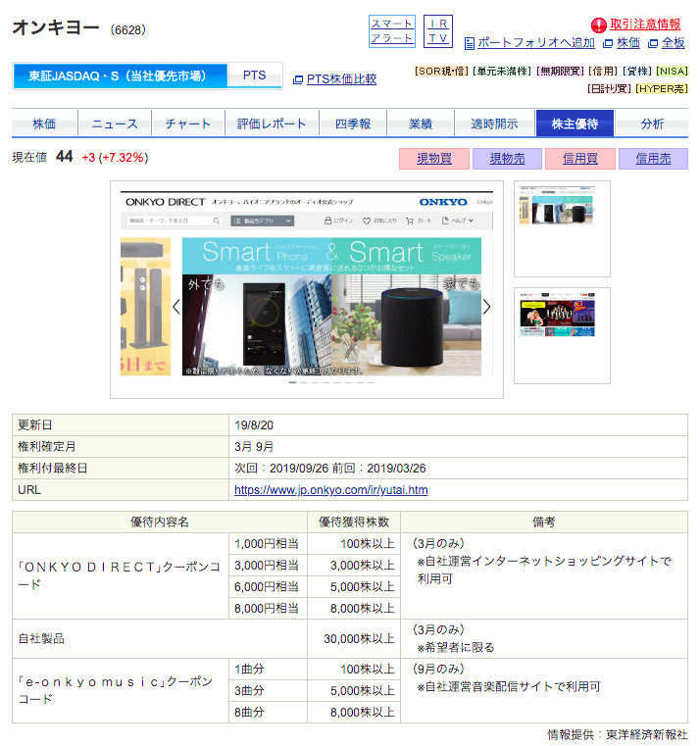Click the stock code (6628) text

tap(127, 30)
